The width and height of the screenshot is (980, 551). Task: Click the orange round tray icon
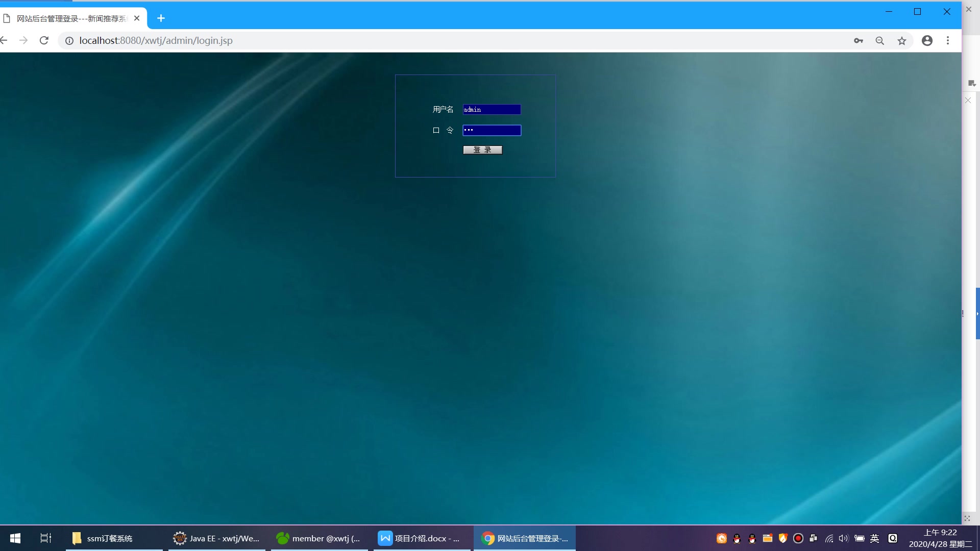tap(721, 538)
